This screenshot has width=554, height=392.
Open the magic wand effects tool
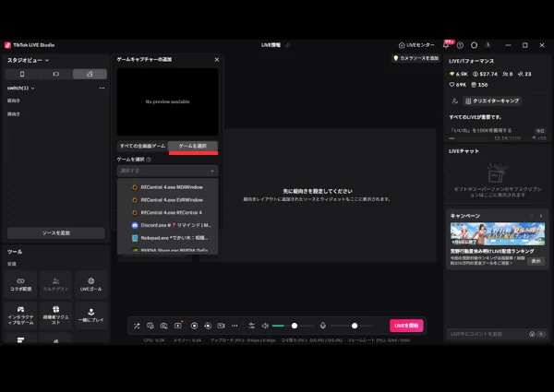[x=137, y=326]
